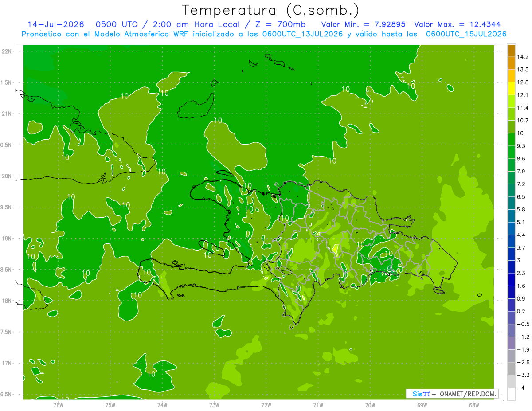The image size is (532, 411).
Task: Click the "70W" longitude axis label
Action: pyautogui.click(x=370, y=405)
